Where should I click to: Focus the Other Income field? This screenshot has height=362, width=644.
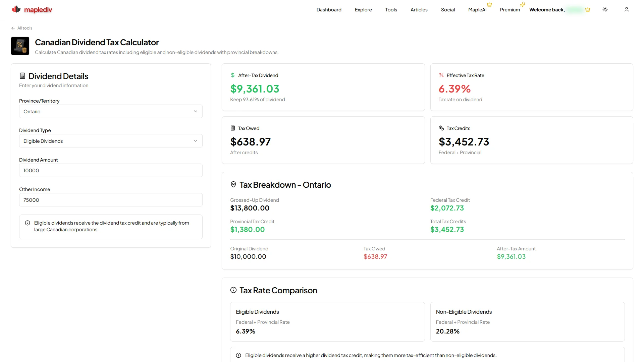click(x=111, y=200)
